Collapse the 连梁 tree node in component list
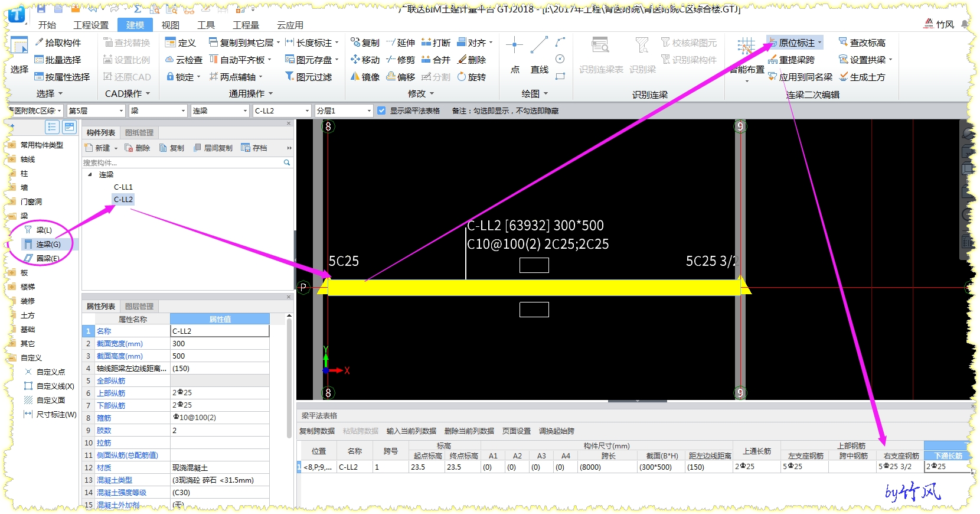 90,175
